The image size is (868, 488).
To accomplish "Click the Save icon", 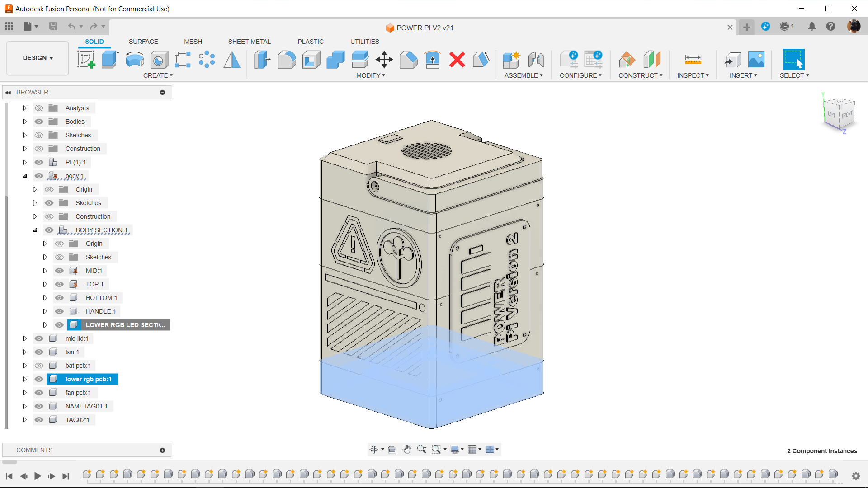I will 53,26.
